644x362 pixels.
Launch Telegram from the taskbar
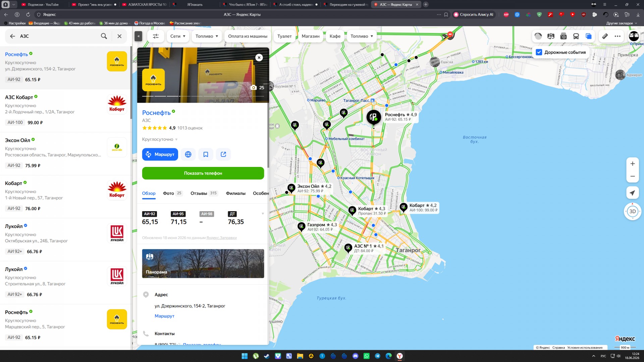[378, 356]
